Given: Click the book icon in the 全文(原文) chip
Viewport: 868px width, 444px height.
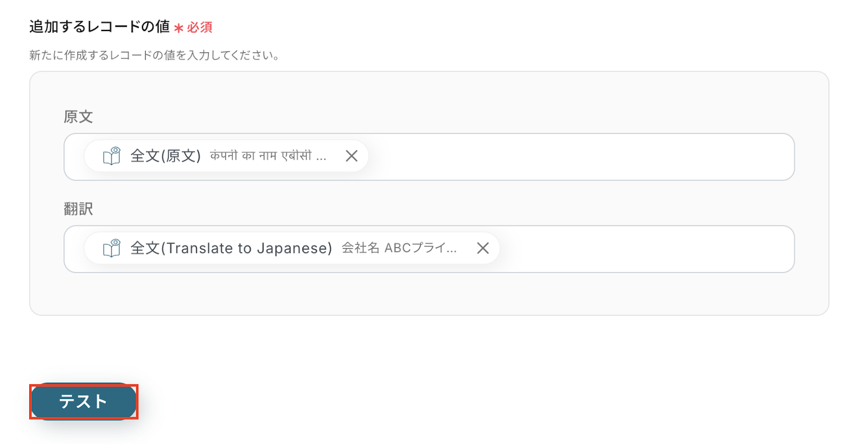Looking at the screenshot, I should (112, 156).
